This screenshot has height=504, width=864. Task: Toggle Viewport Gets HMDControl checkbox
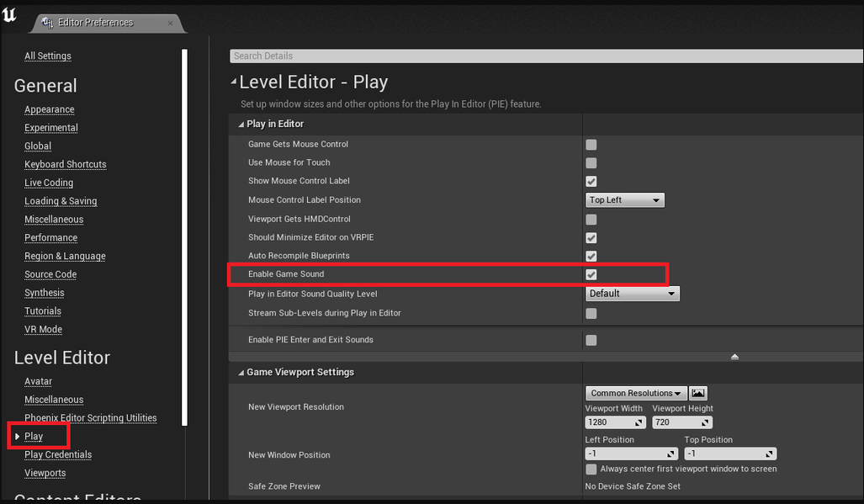(x=591, y=220)
